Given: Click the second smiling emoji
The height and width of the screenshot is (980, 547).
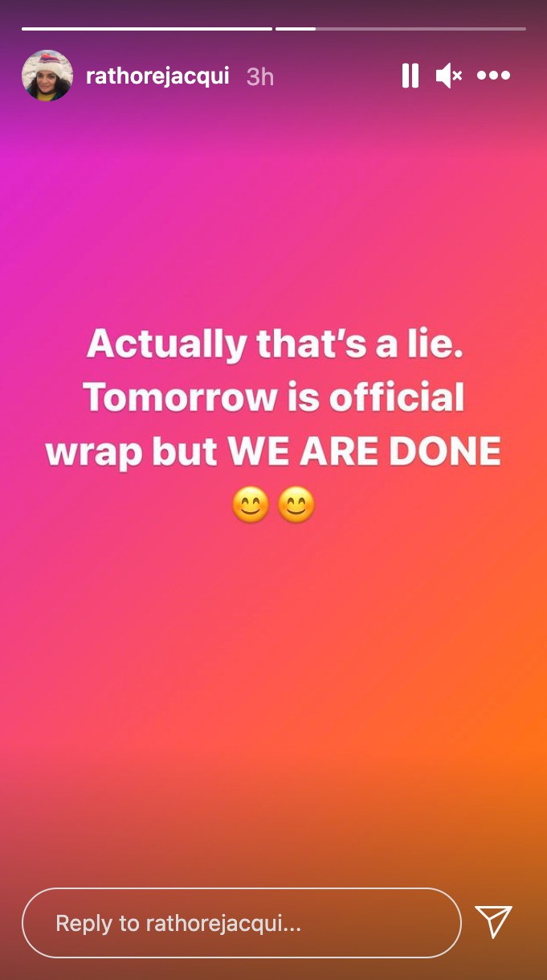Looking at the screenshot, I should tap(296, 506).
